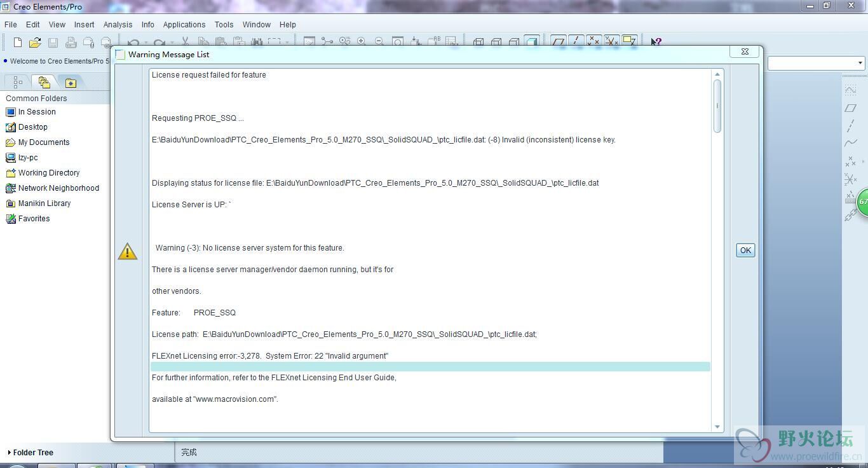
Task: Click the Zoom In magnifier icon
Action: point(362,42)
